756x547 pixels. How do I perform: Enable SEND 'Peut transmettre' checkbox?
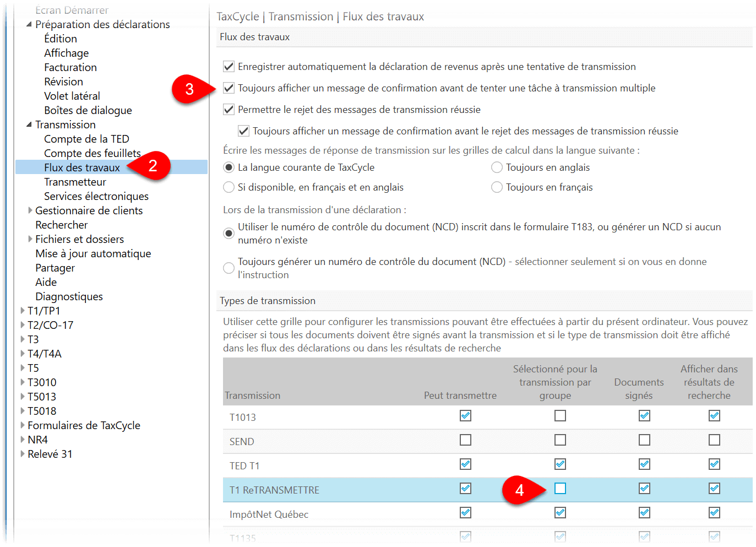465,440
